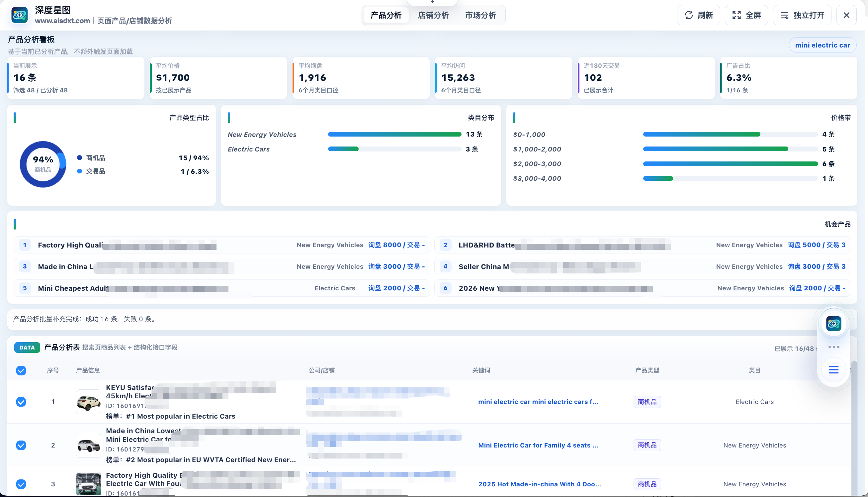Viewport: 868px width, 497px height.
Task: Select opportunity product LHD&RHD Batte
Action: 643,245
